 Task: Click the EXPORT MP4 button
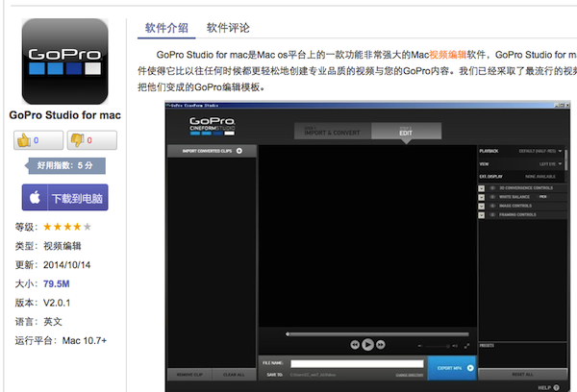tap(452, 368)
